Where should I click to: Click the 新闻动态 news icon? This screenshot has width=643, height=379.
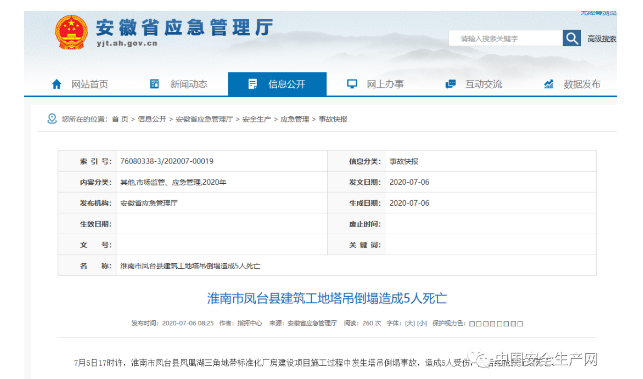(155, 84)
